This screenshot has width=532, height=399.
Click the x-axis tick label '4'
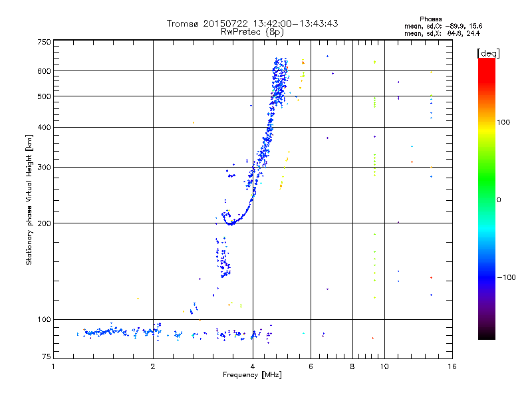(x=253, y=366)
